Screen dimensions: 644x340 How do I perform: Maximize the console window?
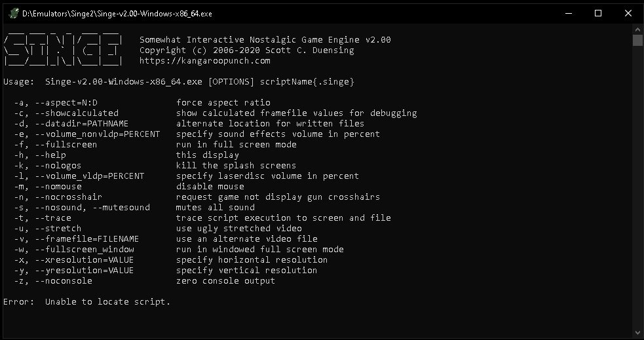coord(598,14)
